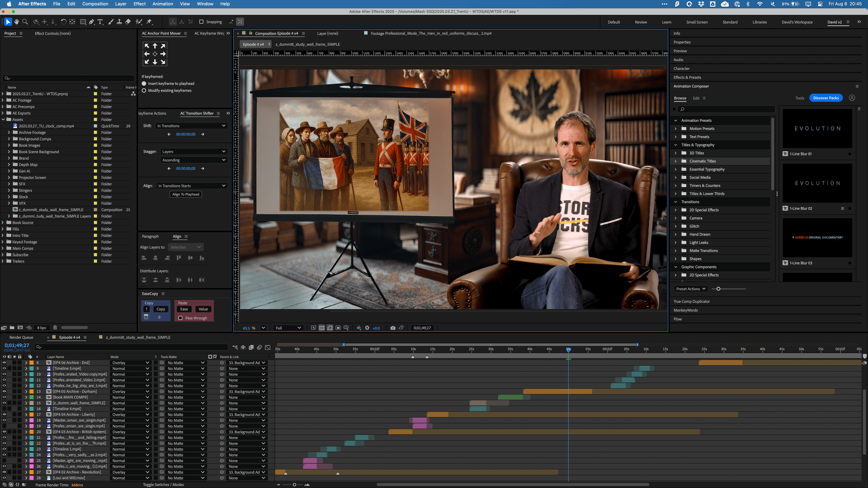Select Insert keyframe to playhead option
868x488 pixels.
(x=144, y=84)
